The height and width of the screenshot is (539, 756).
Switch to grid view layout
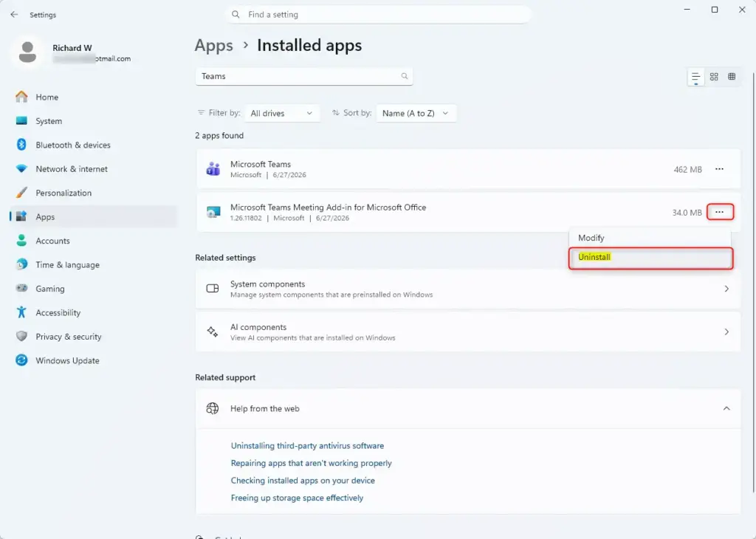(x=714, y=77)
